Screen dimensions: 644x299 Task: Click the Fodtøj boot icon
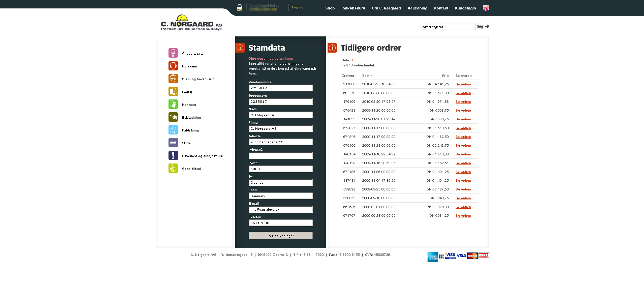[173, 91]
